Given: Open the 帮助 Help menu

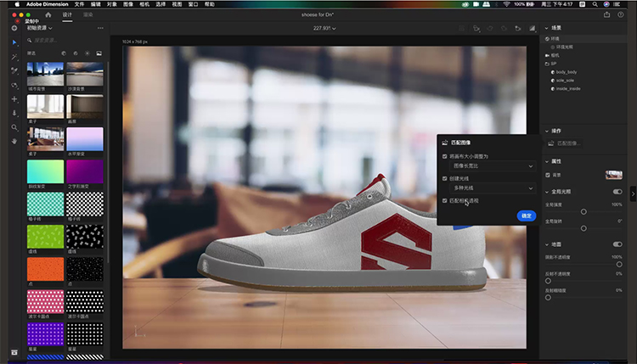Looking at the screenshot, I should (x=209, y=4).
